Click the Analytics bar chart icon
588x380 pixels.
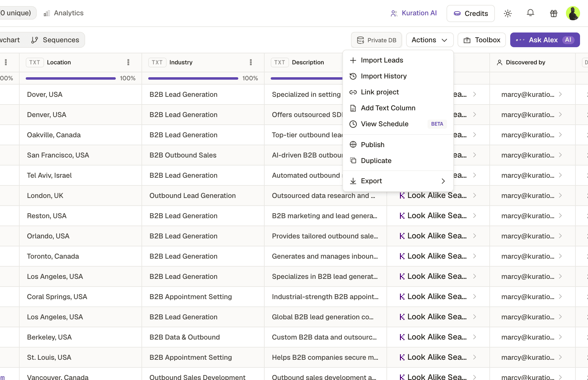click(x=47, y=13)
